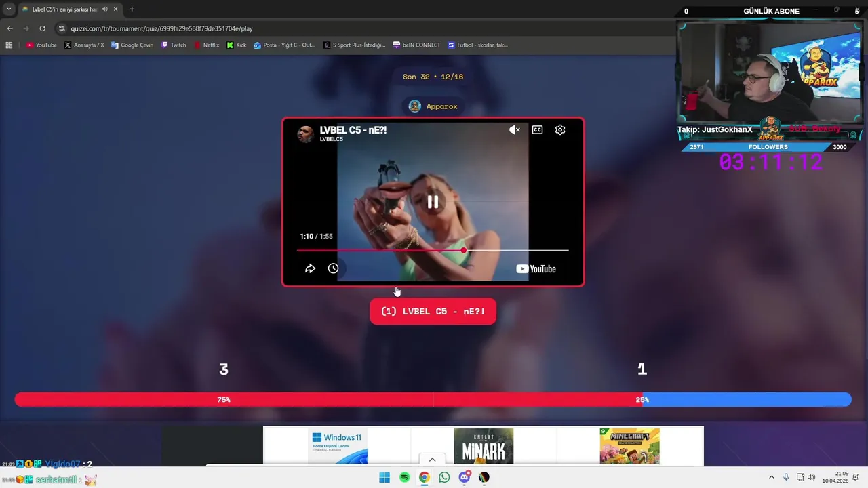868x488 pixels.
Task: Go back in browser history
Action: pyautogui.click(x=9, y=28)
